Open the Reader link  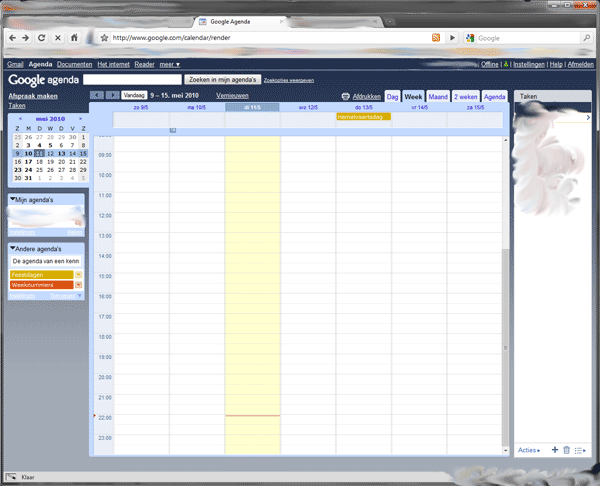pos(144,64)
